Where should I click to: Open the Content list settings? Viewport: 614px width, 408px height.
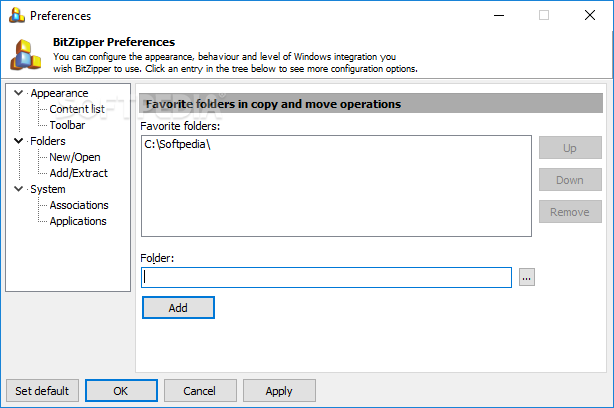(77, 109)
